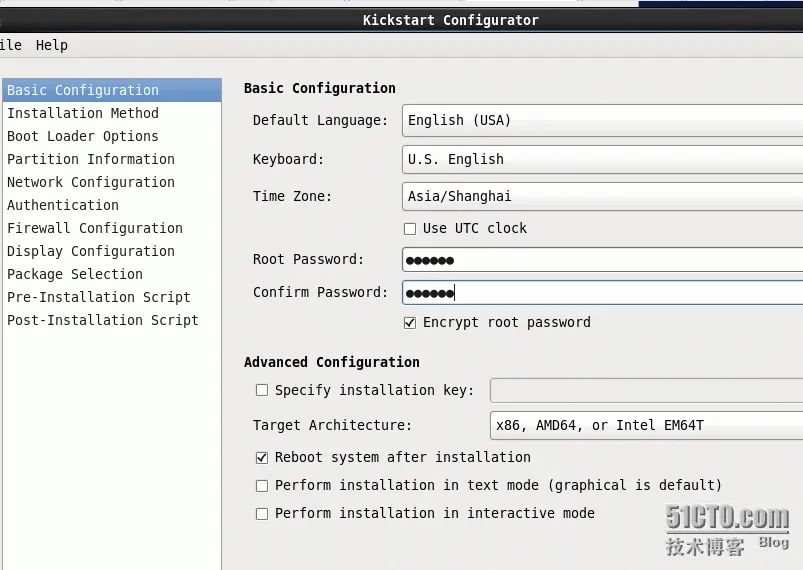This screenshot has height=570, width=803.
Task: Enable Specify installation key checkbox
Action: 262,390
